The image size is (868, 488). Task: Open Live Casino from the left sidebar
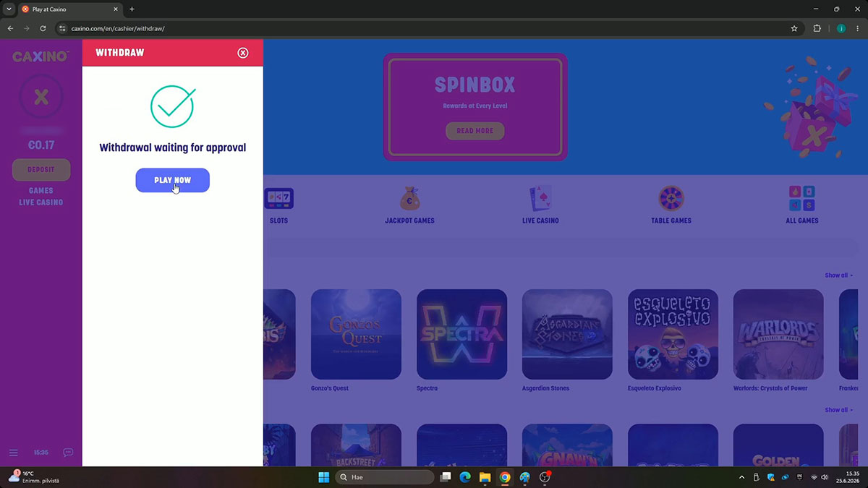coord(41,202)
